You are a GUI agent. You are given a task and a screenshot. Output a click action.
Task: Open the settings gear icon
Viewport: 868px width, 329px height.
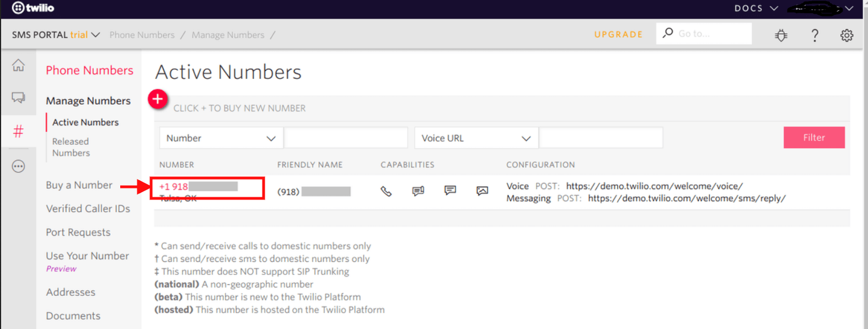point(847,35)
